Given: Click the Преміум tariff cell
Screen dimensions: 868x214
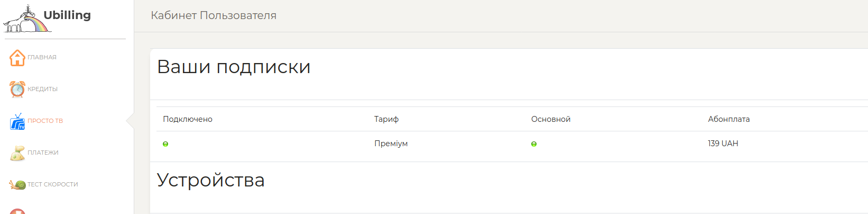Looking at the screenshot, I should pyautogui.click(x=391, y=144).
